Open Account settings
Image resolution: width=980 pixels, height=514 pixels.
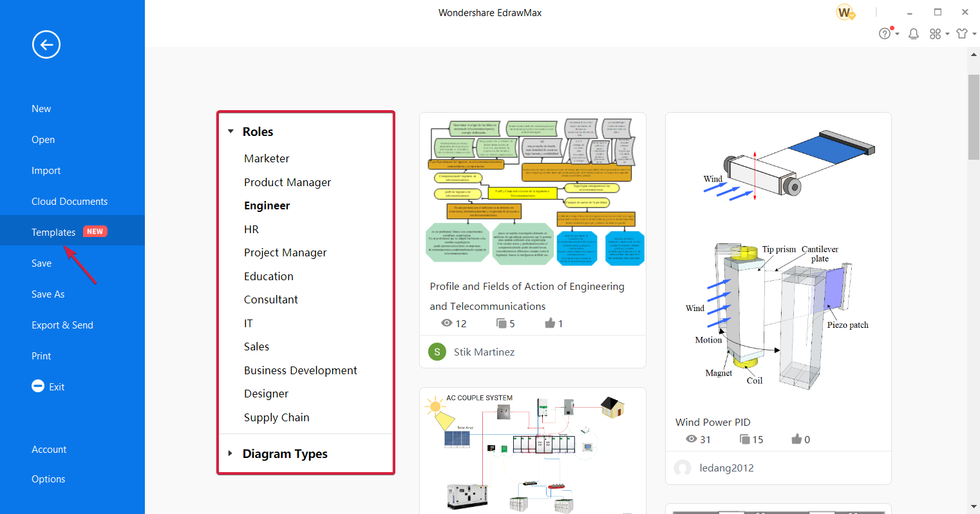[49, 449]
